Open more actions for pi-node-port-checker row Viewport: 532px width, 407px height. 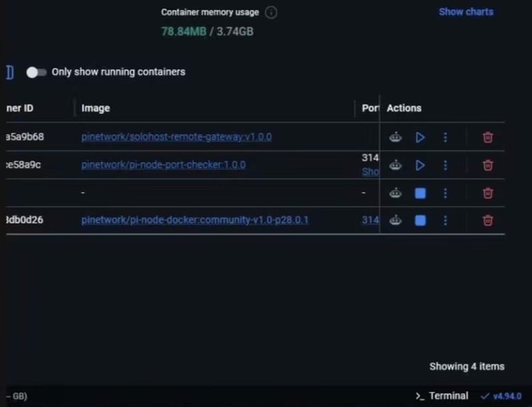[445, 165]
